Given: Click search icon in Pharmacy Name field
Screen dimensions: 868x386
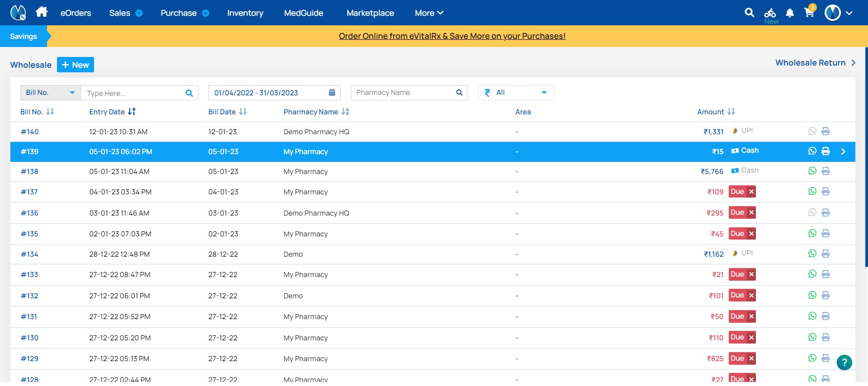Looking at the screenshot, I should (x=459, y=93).
